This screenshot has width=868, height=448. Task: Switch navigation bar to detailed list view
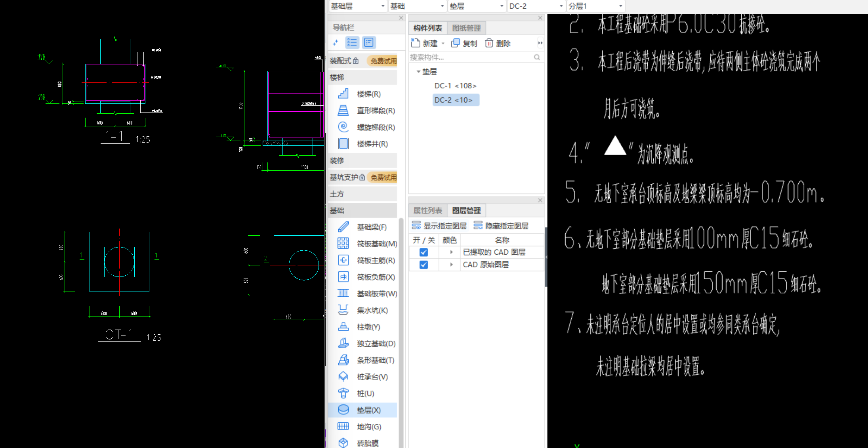pos(369,42)
